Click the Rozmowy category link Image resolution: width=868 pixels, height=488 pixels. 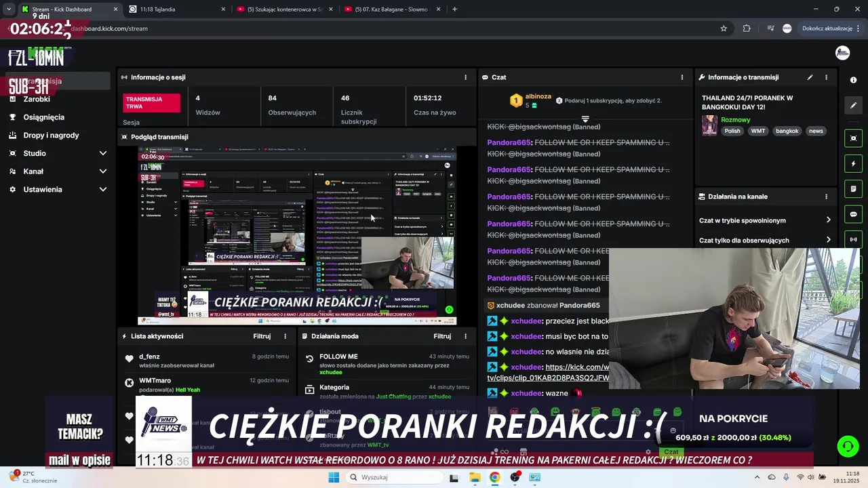coord(735,120)
